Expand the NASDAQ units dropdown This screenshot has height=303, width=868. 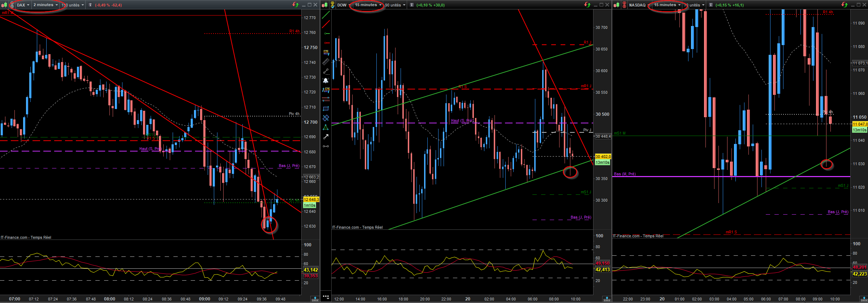click(x=694, y=5)
